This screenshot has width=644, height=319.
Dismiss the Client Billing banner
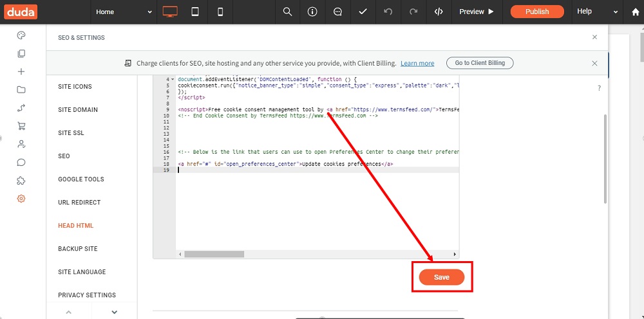pyautogui.click(x=594, y=63)
